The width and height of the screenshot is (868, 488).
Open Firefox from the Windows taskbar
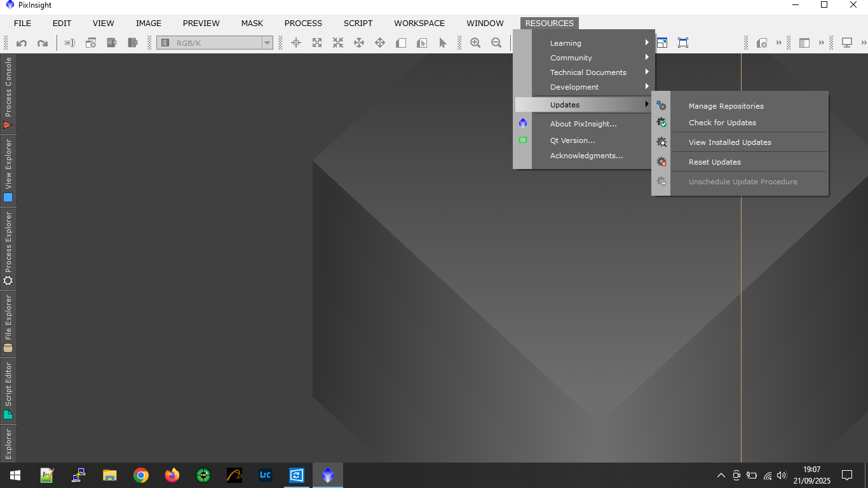172,475
